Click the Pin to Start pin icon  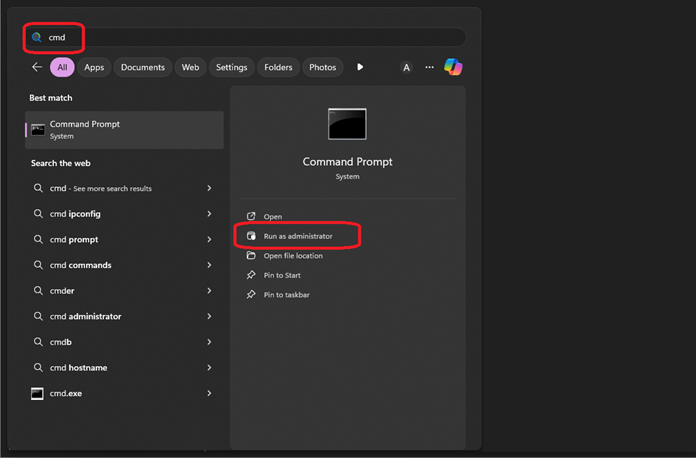click(251, 275)
